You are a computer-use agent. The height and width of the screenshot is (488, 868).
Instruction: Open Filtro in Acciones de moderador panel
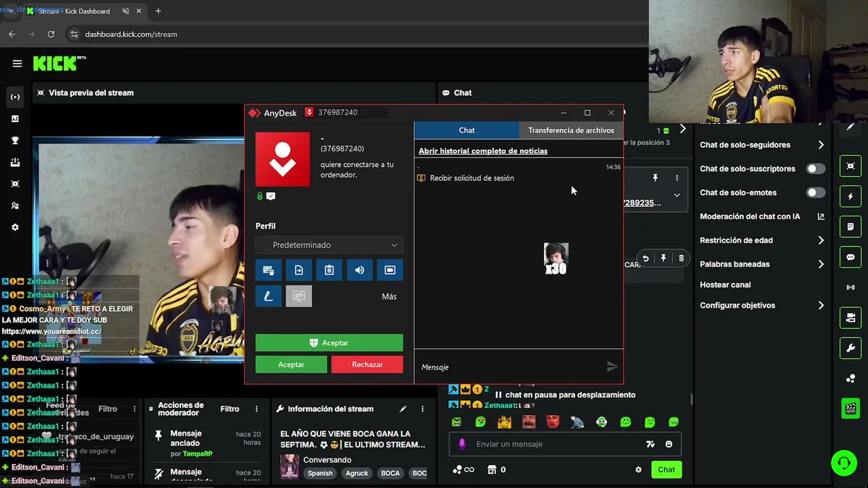pyautogui.click(x=230, y=409)
